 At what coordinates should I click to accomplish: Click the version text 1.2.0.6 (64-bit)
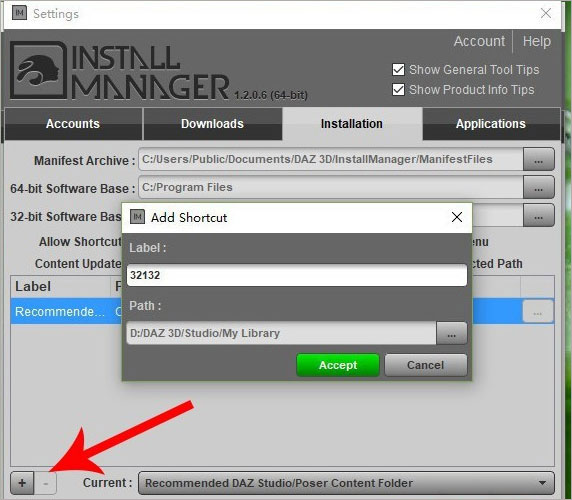(271, 95)
